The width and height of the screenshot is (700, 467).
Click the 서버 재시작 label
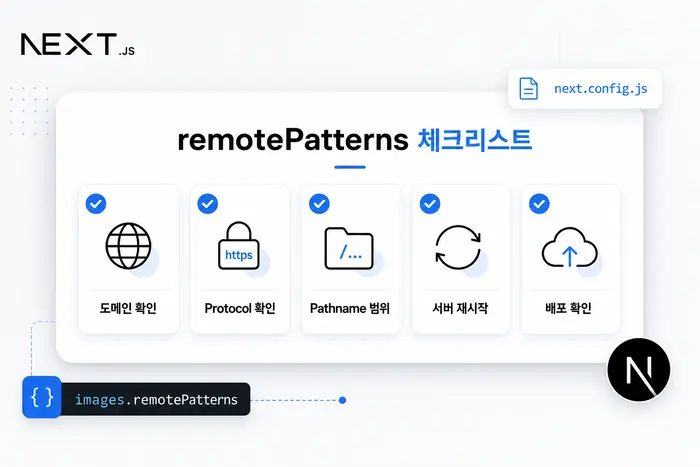pos(460,308)
